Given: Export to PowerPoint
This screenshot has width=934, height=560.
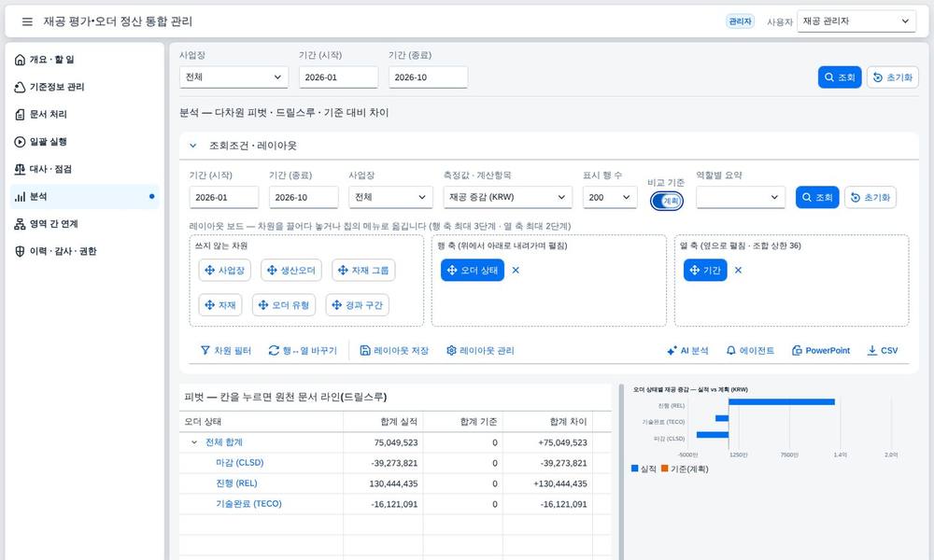Looking at the screenshot, I should pos(821,351).
